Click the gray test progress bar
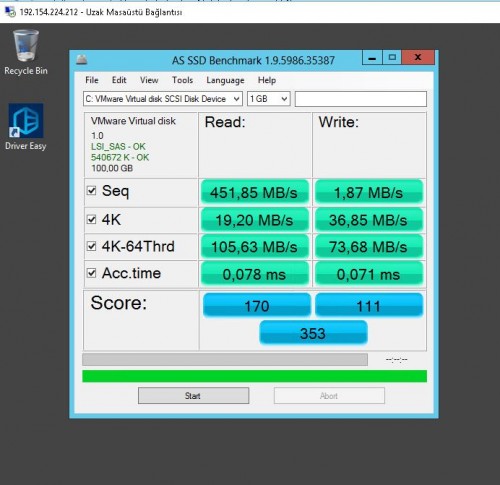 point(225,360)
